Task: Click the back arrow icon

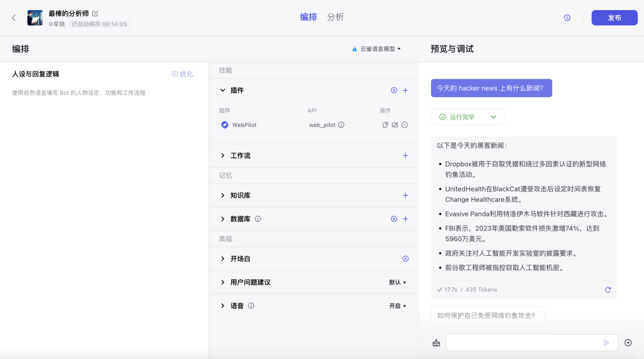Action: (14, 18)
